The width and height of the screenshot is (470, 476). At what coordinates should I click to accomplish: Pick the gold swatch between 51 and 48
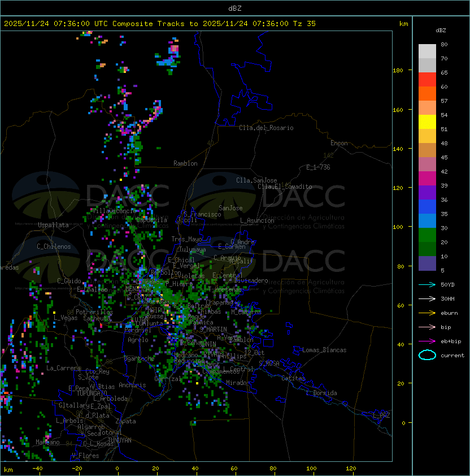[x=427, y=136]
